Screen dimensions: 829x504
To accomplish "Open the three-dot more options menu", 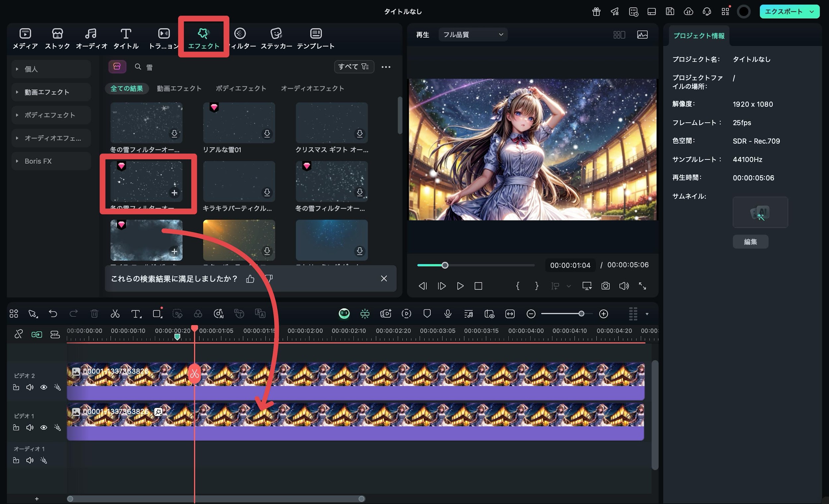I will coord(386,67).
